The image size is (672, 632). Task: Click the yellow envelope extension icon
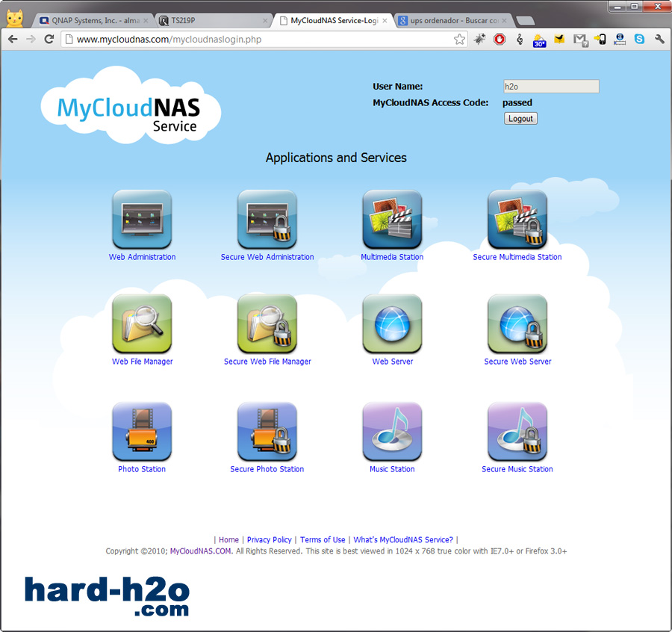click(x=559, y=40)
